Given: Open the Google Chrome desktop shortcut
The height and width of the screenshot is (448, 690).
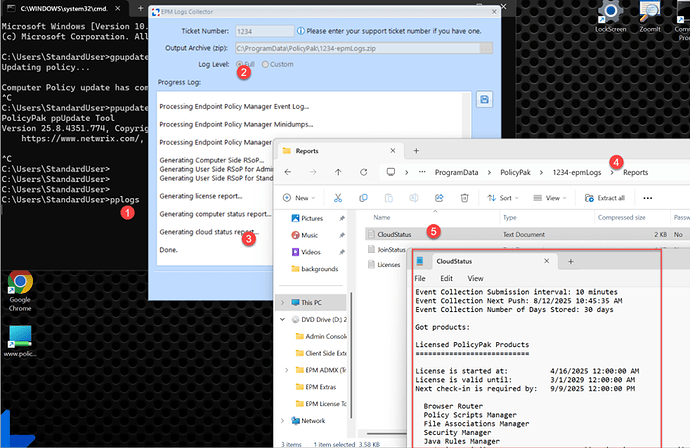Looking at the screenshot, I should (x=20, y=291).
